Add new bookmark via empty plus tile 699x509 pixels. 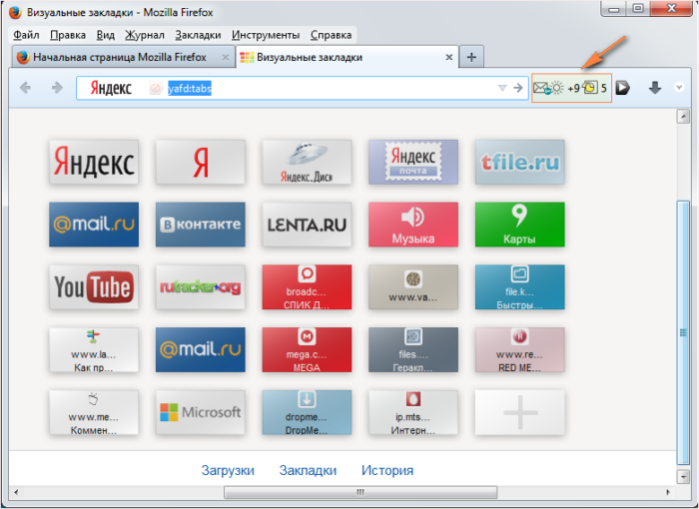point(520,412)
